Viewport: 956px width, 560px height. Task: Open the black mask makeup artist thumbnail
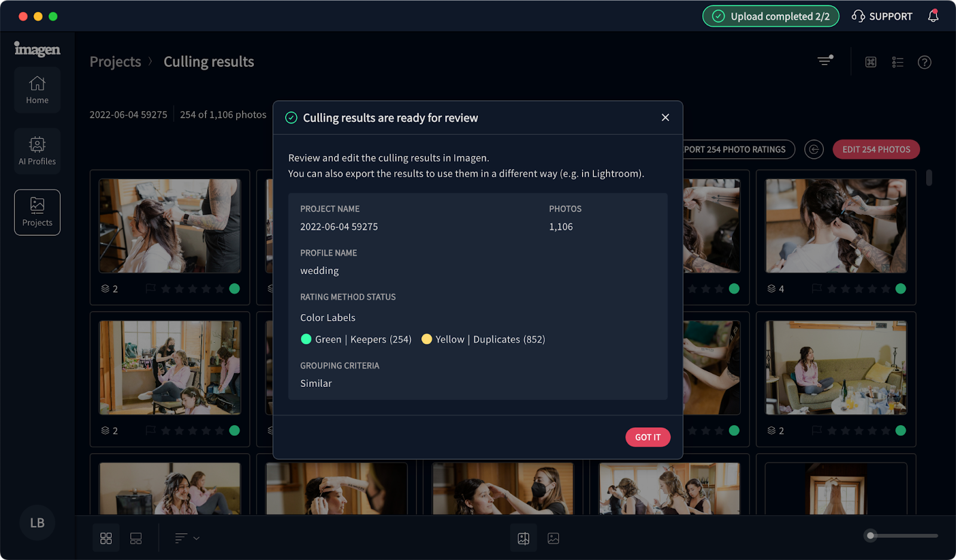click(502, 488)
